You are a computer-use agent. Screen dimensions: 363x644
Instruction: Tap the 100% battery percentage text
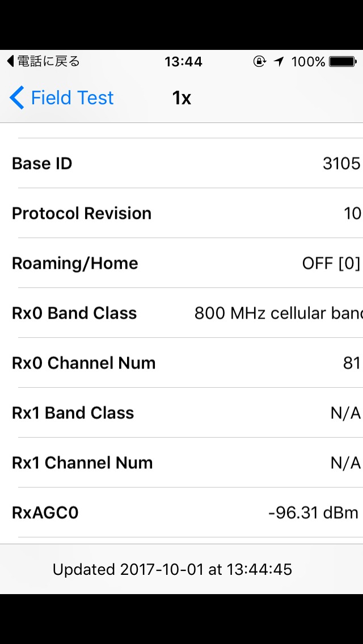coord(308,61)
